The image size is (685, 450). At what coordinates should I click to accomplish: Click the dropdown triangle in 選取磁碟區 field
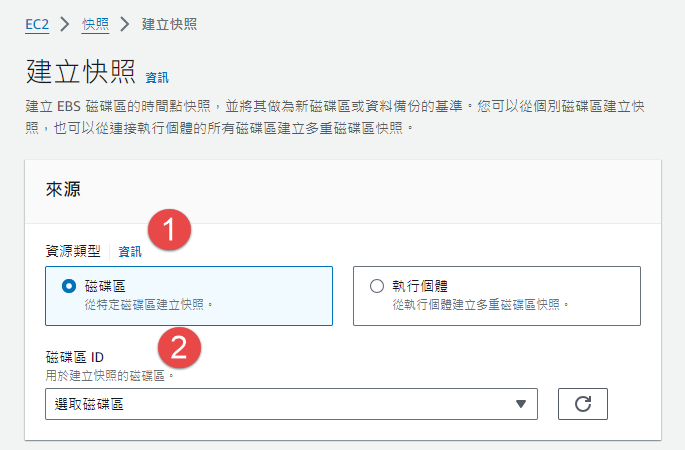520,404
